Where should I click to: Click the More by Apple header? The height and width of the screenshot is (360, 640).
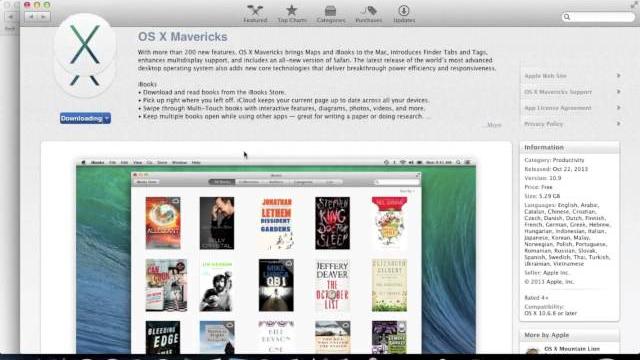pyautogui.click(x=569, y=335)
